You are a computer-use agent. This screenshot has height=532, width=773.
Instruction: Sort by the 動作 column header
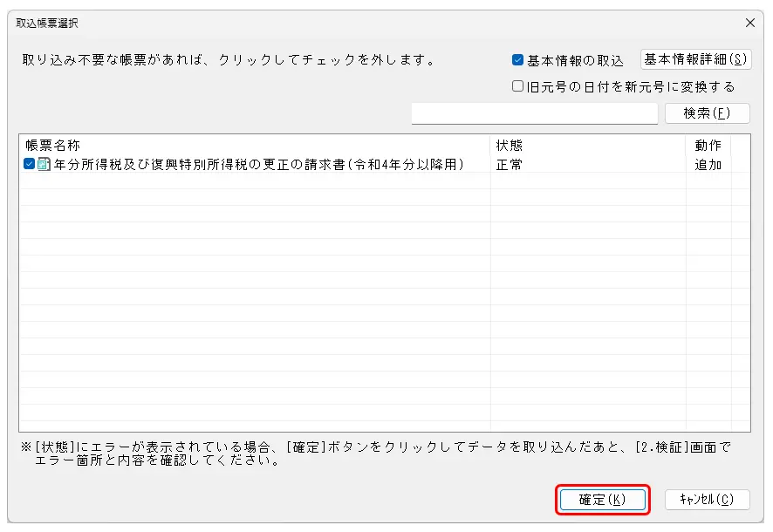pos(708,145)
